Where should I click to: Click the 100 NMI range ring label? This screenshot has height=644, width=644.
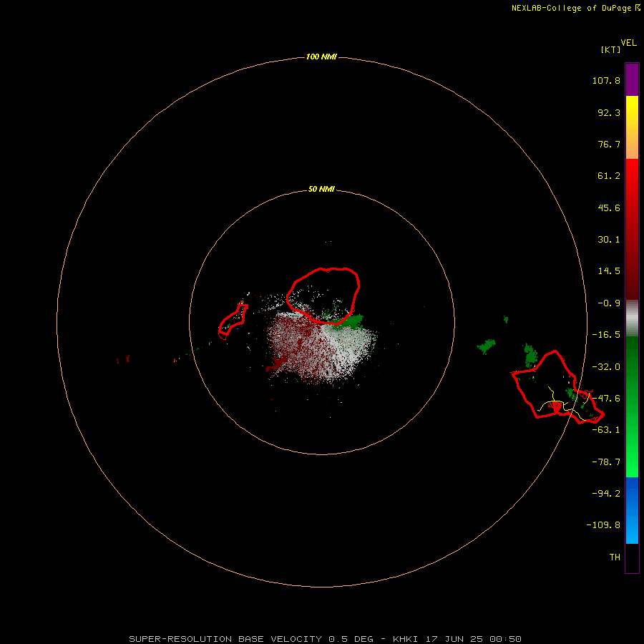(x=321, y=57)
